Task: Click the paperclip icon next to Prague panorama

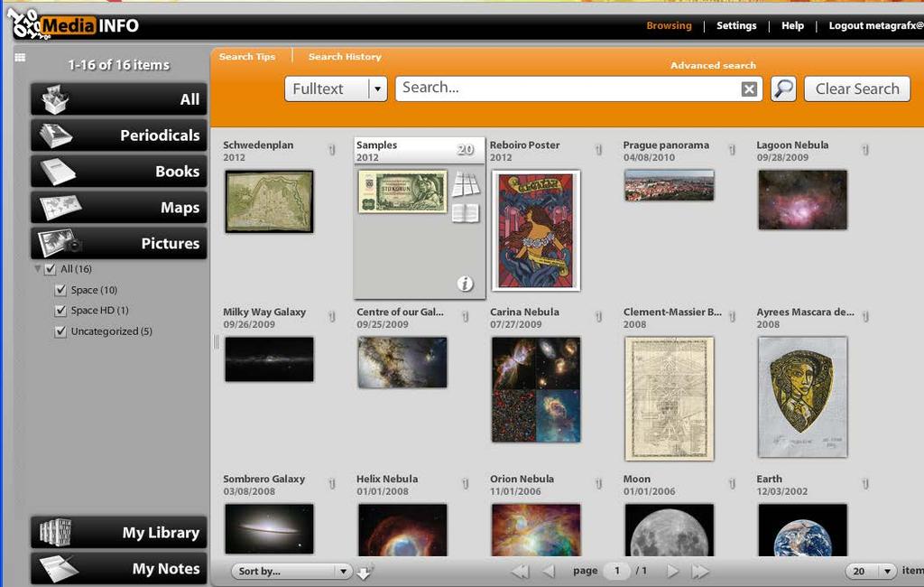Action: click(732, 150)
